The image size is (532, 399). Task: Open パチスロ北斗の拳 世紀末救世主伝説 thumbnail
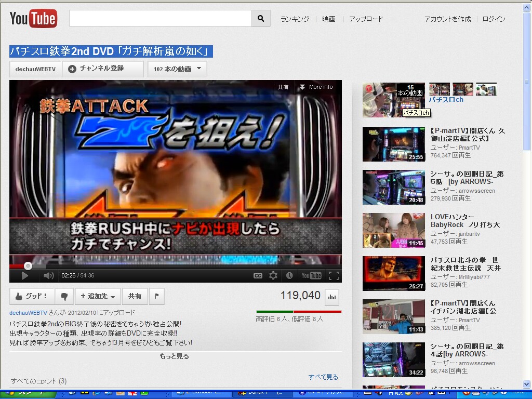pyautogui.click(x=394, y=273)
